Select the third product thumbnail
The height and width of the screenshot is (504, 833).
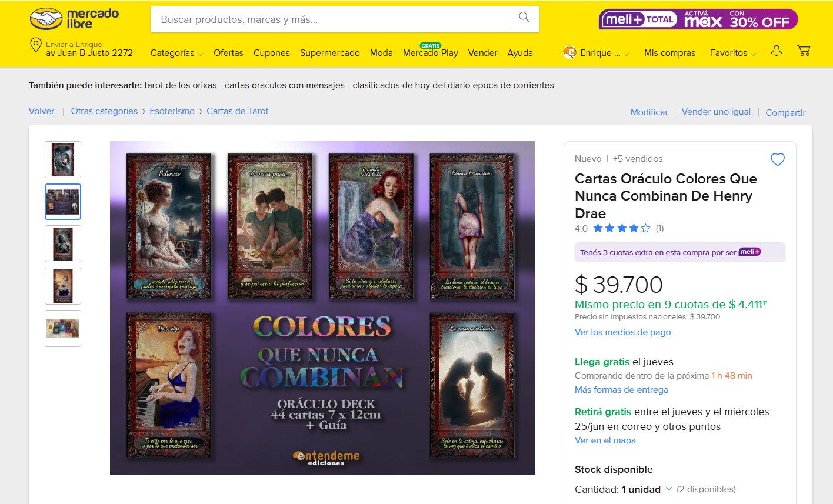coord(63,243)
